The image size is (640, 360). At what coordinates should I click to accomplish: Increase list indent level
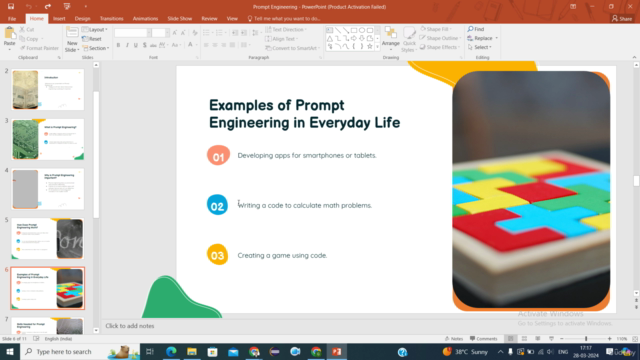pyautogui.click(x=244, y=33)
